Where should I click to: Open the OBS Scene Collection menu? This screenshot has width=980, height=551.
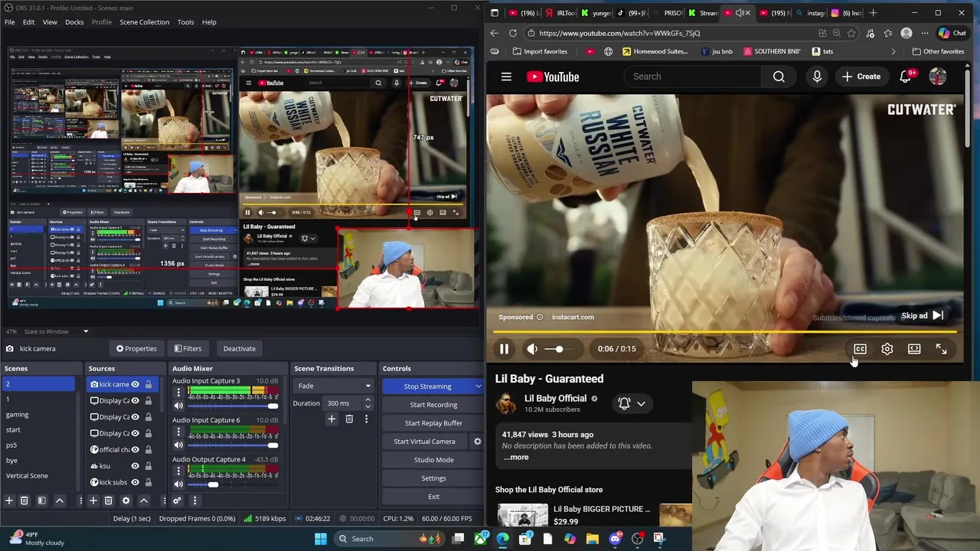click(x=144, y=22)
